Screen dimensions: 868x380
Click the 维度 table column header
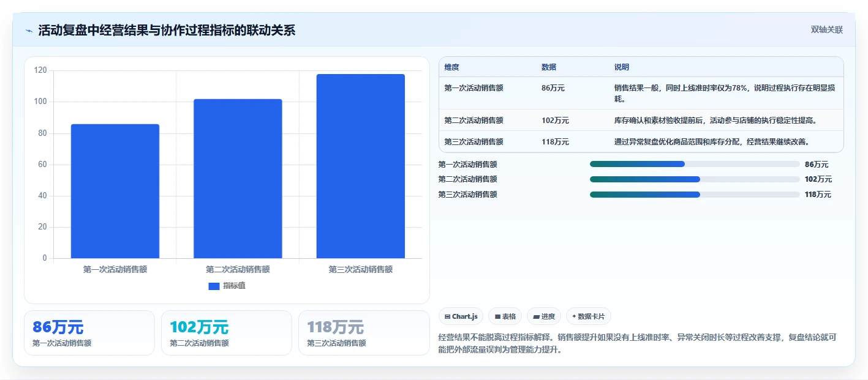coord(452,67)
